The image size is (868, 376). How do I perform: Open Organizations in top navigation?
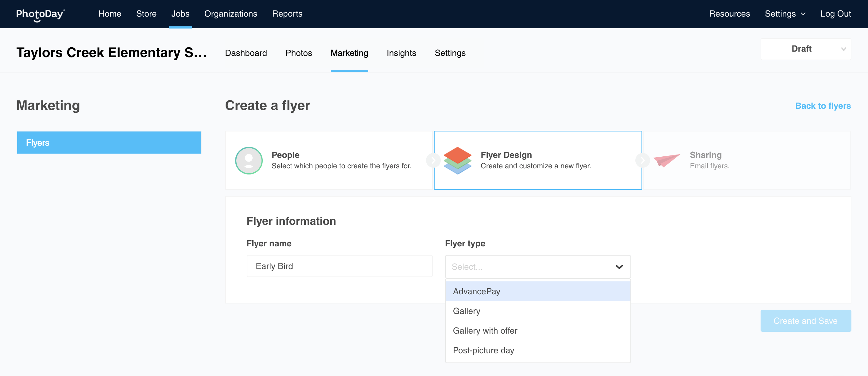click(x=231, y=14)
